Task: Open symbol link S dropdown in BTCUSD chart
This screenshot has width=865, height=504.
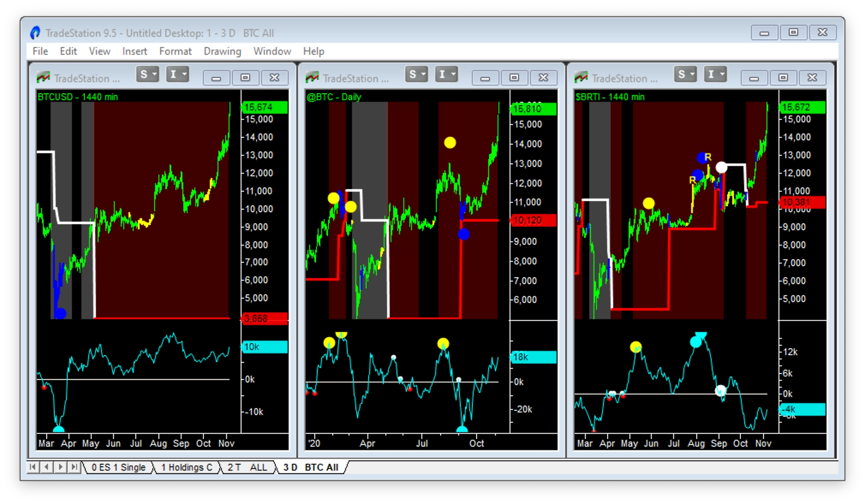Action: (x=148, y=74)
